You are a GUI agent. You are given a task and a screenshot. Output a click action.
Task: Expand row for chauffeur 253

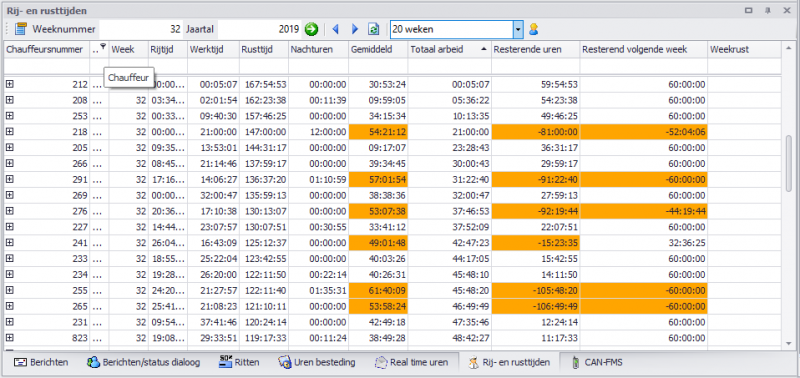click(9, 116)
